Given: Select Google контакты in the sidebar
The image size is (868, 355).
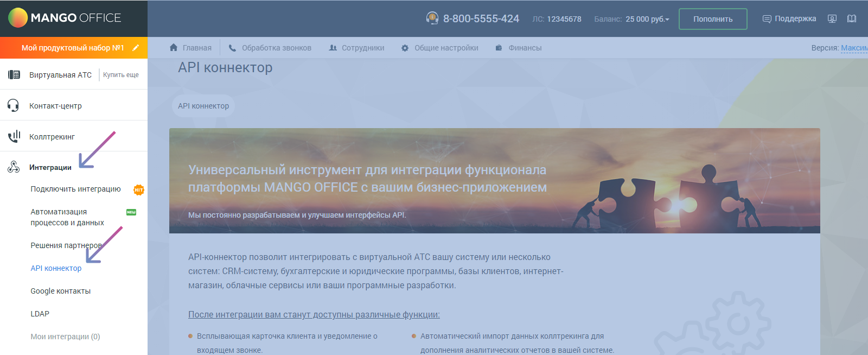Looking at the screenshot, I should click(61, 291).
